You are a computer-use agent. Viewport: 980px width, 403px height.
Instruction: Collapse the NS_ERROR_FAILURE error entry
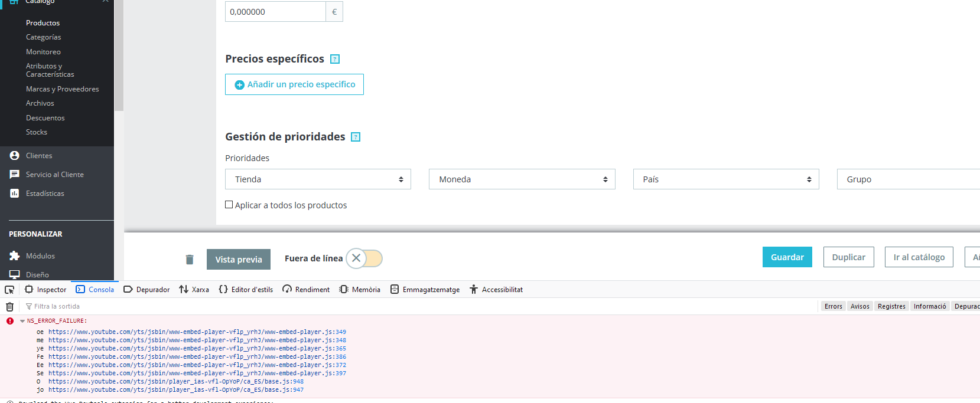(x=22, y=321)
